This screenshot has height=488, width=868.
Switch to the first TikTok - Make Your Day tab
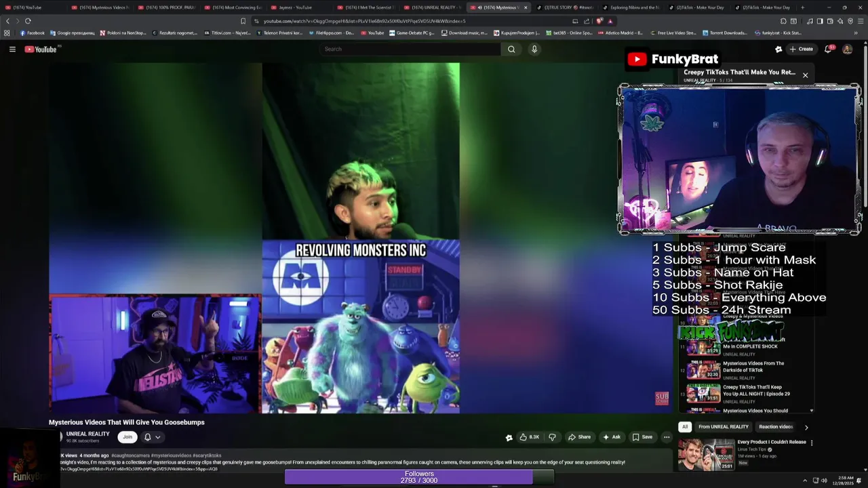coord(698,7)
